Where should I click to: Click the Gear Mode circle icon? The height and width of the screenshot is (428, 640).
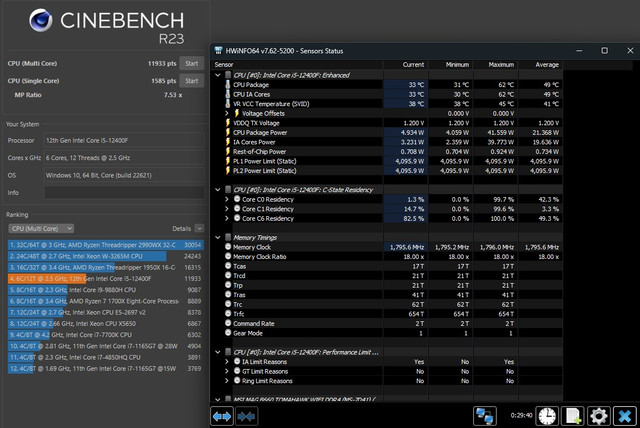[228, 333]
